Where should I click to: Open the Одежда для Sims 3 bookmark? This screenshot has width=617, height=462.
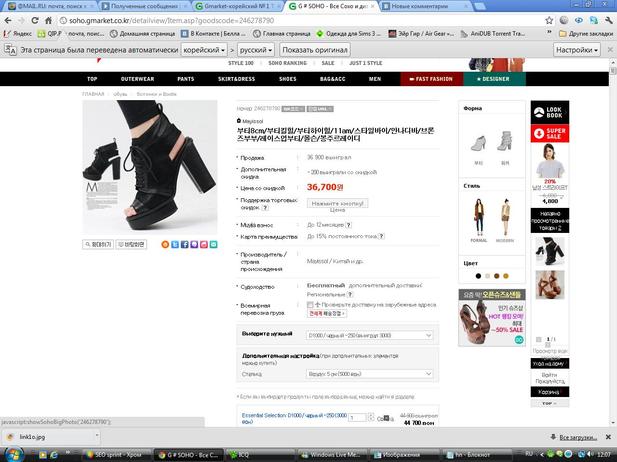click(349, 34)
